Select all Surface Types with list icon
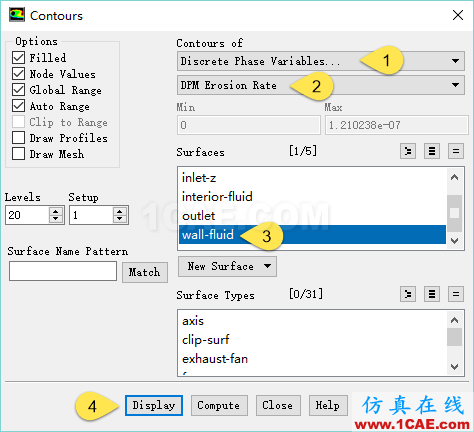The height and width of the screenshot is (432, 474). pos(432,294)
